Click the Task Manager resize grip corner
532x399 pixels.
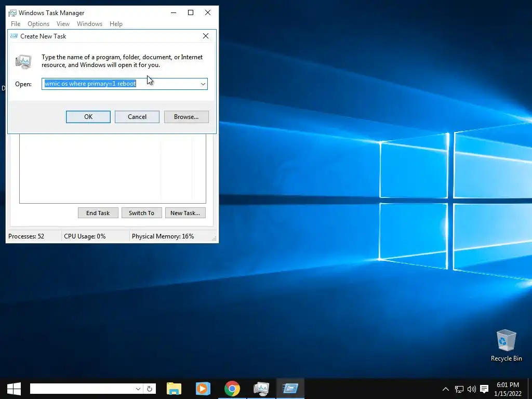tap(214, 239)
